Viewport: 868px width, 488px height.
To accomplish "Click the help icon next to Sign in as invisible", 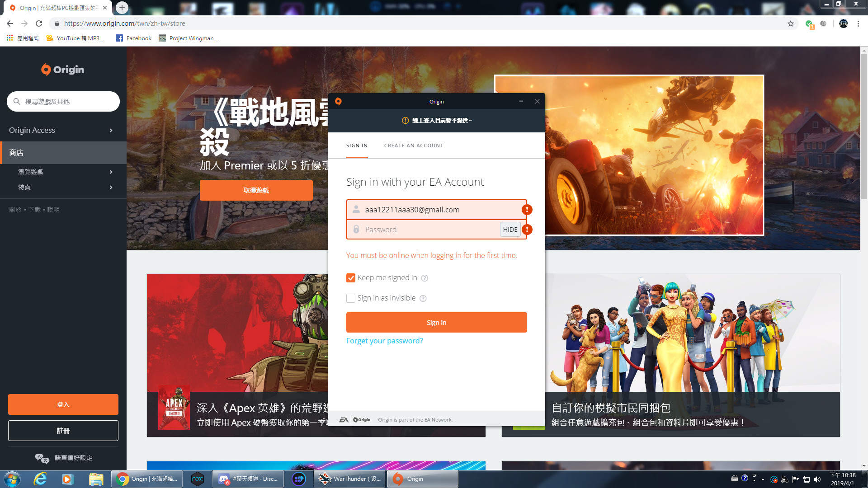I will tap(423, 298).
